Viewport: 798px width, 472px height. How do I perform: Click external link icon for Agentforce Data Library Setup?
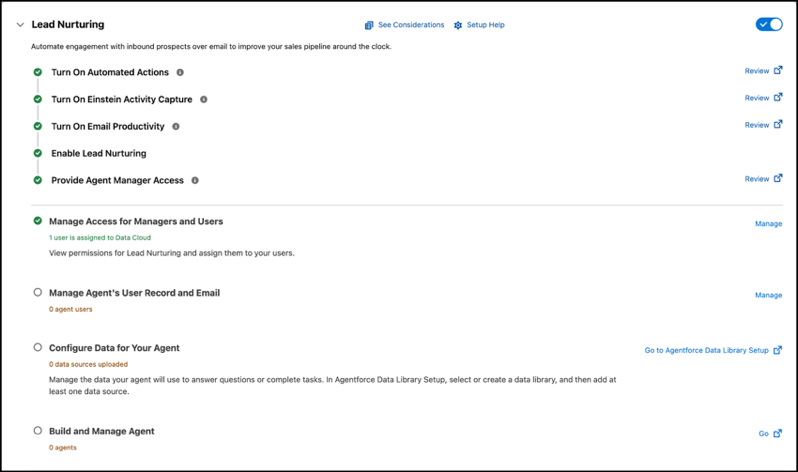(x=778, y=350)
